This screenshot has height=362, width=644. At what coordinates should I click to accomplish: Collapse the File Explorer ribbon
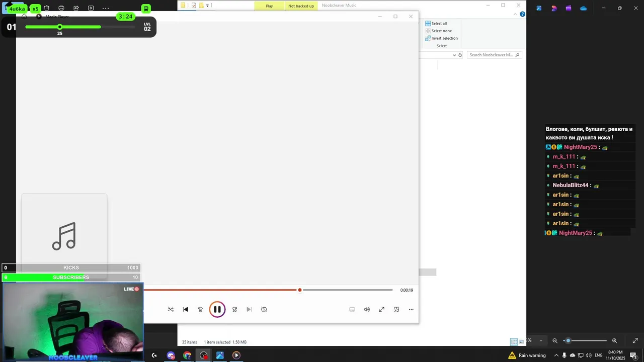click(x=515, y=14)
